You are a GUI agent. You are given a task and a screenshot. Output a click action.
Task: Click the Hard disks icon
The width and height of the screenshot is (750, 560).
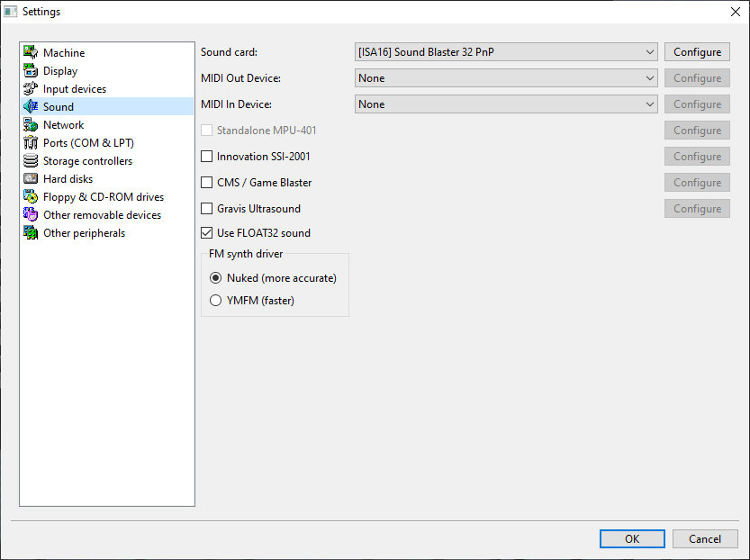coord(31,179)
